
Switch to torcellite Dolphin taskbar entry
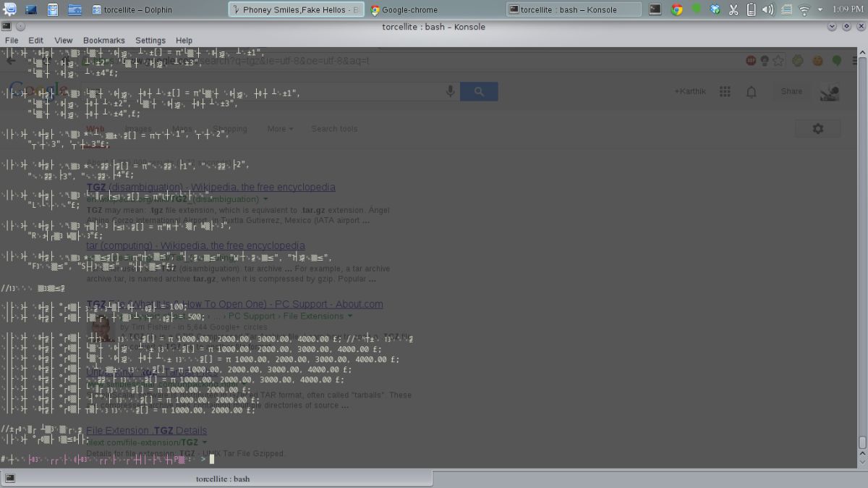pyautogui.click(x=132, y=9)
